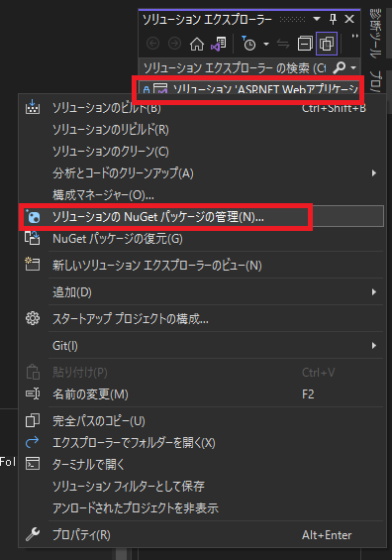This screenshot has height=560, width=392.
Task: Collapse all items in Solution Explorer
Action: click(x=305, y=44)
